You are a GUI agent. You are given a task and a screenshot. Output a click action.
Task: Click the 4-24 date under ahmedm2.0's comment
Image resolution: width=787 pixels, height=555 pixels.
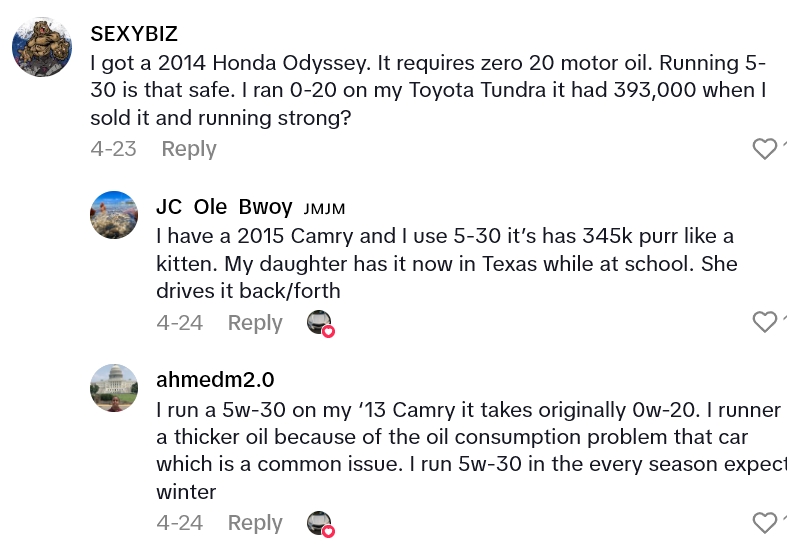(179, 523)
